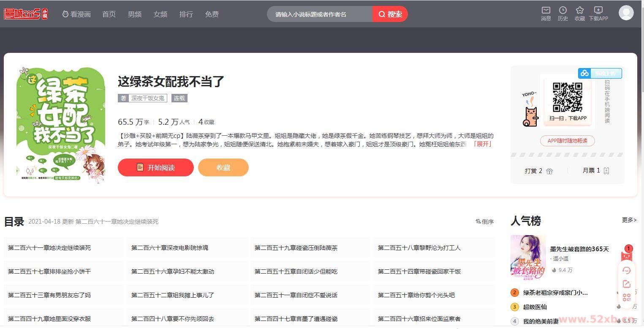Image resolution: width=644 pixels, height=329 pixels.
Task: Open the user avatar profile
Action: [x=626, y=13]
